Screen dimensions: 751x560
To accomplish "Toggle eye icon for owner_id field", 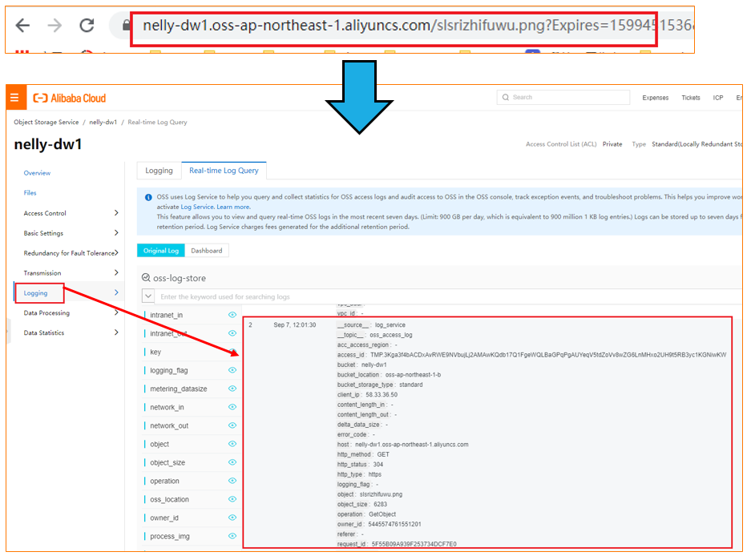I will [232, 518].
